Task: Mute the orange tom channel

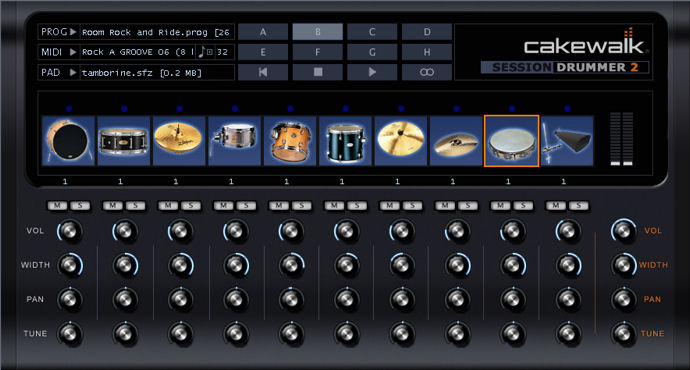Action: click(x=279, y=205)
